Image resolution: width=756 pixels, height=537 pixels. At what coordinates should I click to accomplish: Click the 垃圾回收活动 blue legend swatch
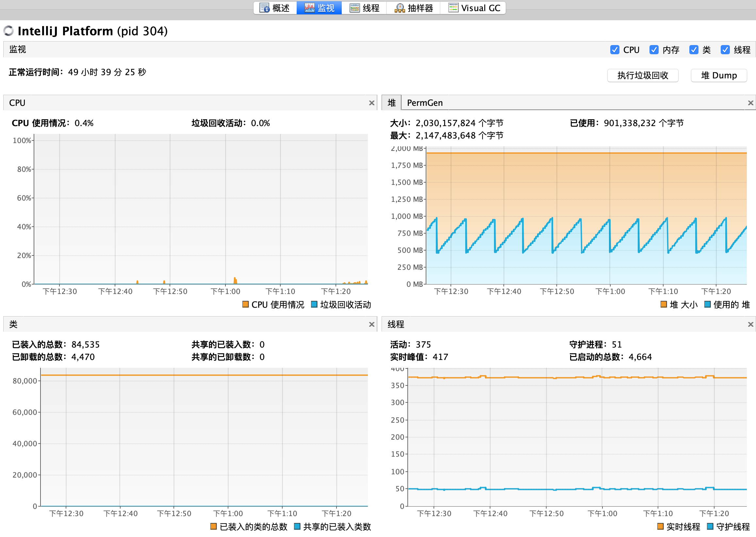(314, 304)
